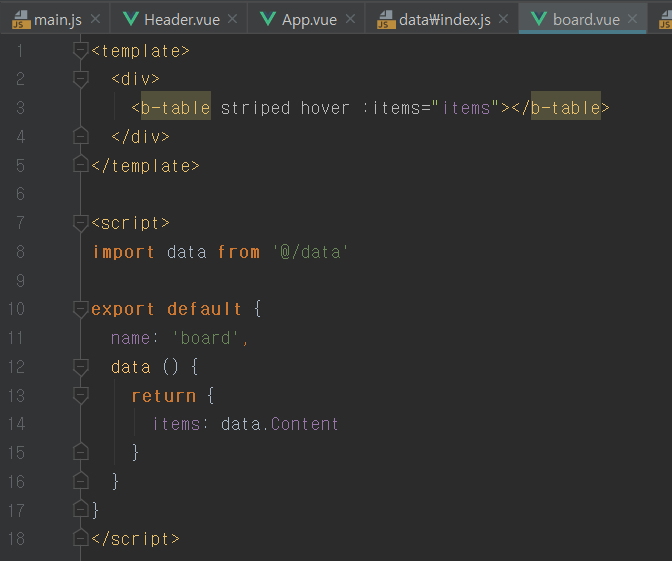
Task: Close the data\index.js tab
Action: click(x=504, y=19)
